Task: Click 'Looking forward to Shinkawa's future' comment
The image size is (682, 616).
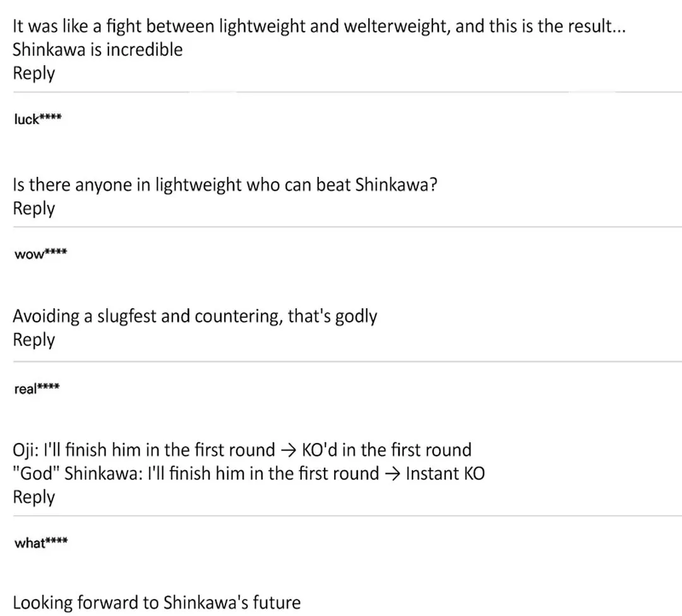Action: coord(157,603)
